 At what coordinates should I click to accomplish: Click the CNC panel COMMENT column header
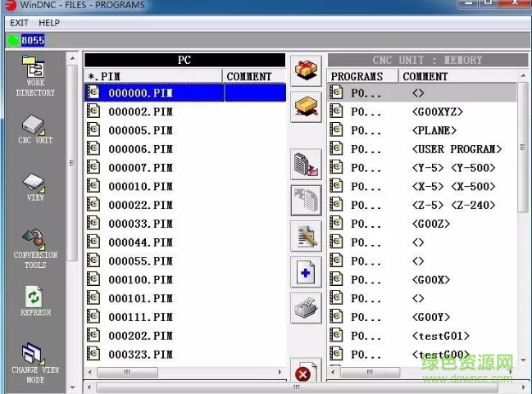click(x=457, y=76)
